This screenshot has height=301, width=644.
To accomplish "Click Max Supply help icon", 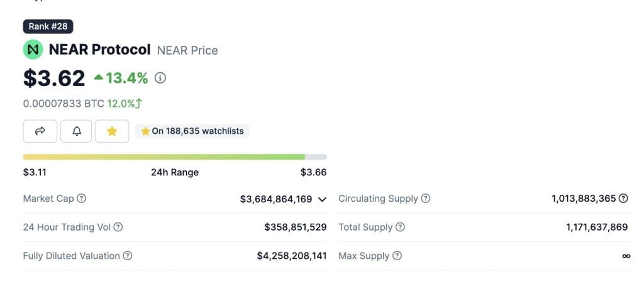I will 397,256.
